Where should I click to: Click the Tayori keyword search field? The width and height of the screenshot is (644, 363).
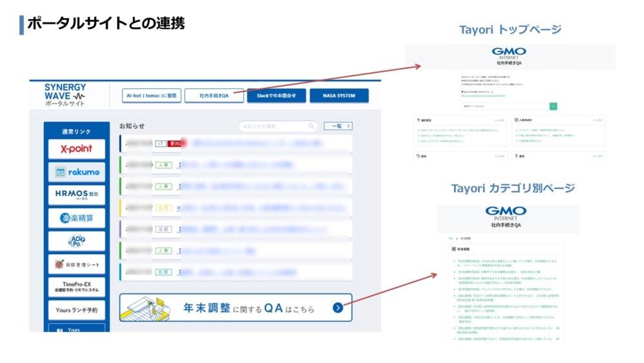[505, 106]
